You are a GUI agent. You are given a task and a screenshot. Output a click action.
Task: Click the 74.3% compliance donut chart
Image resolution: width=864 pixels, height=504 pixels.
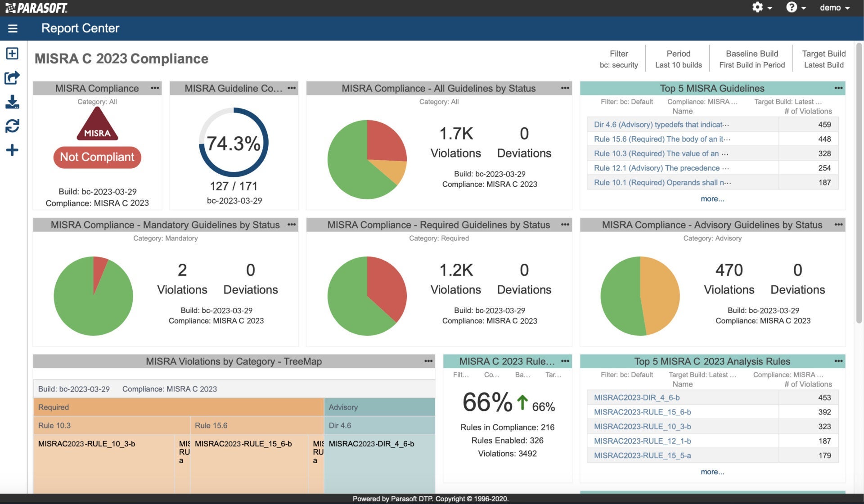click(234, 143)
